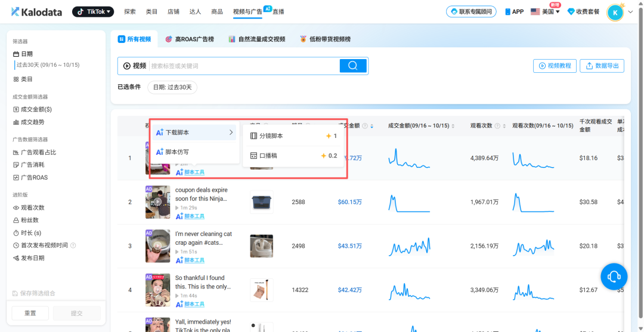
Task: Open the 成交趋势 filter
Action: click(x=29, y=122)
